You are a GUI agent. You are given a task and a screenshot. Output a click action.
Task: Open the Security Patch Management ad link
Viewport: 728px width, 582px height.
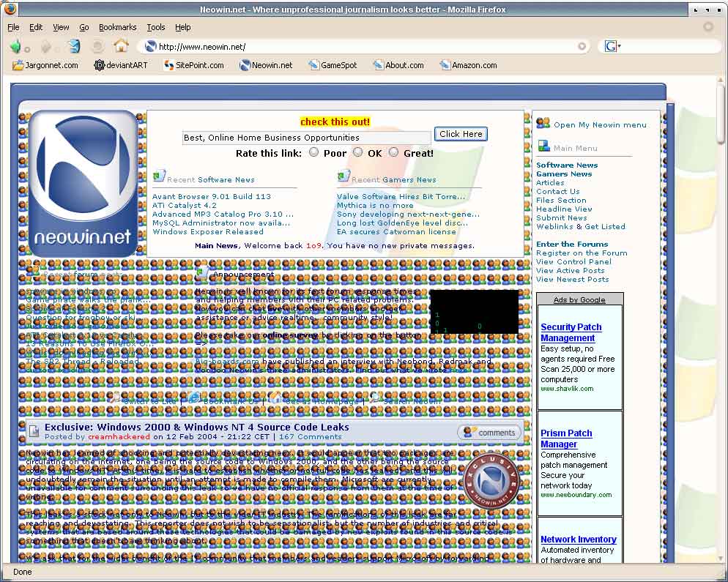click(571, 332)
